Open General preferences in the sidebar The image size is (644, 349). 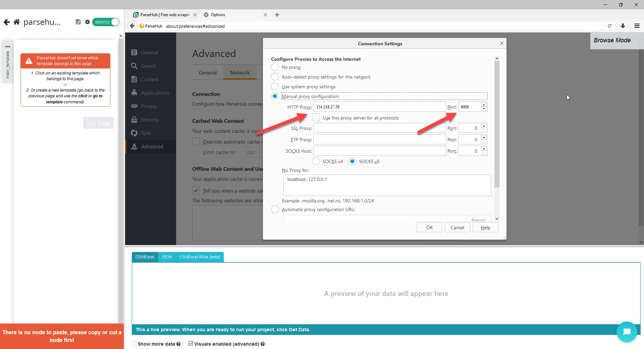click(151, 53)
